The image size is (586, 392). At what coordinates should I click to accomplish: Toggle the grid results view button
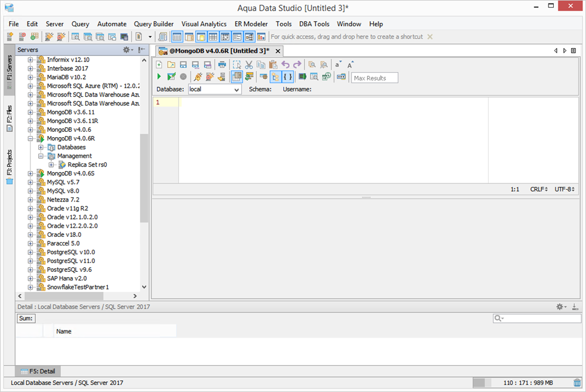236,77
